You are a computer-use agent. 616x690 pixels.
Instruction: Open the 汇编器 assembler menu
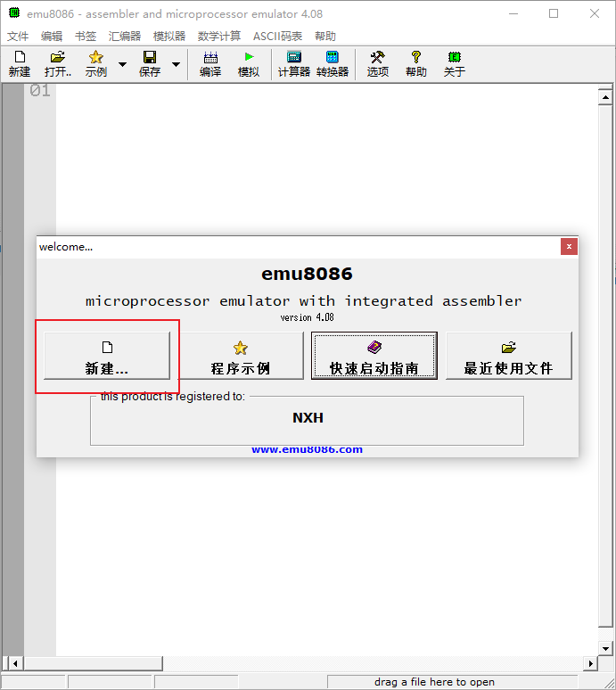point(125,36)
